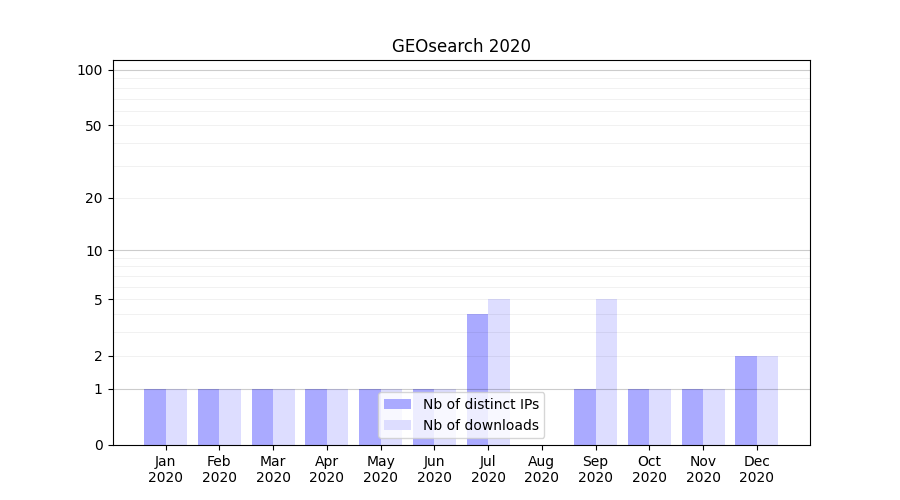Screen dimensions: 900x500
Task: Select the January distinct IPs bar
Action: [x=155, y=417]
